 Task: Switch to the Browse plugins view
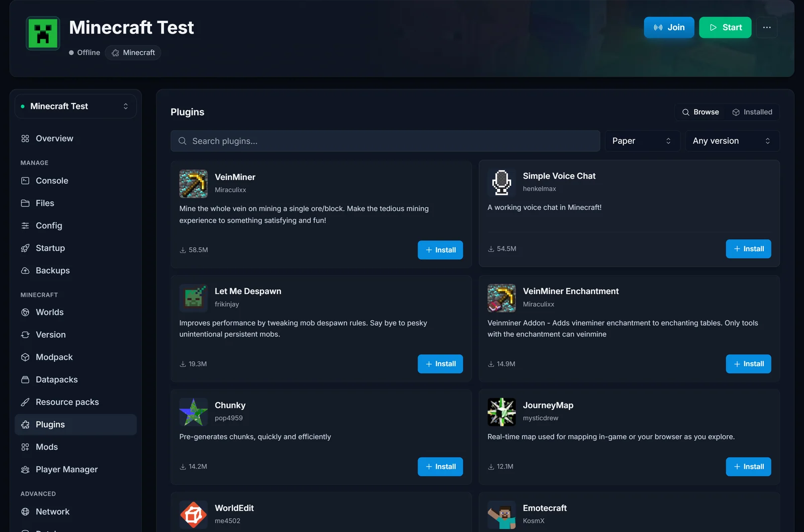point(700,112)
